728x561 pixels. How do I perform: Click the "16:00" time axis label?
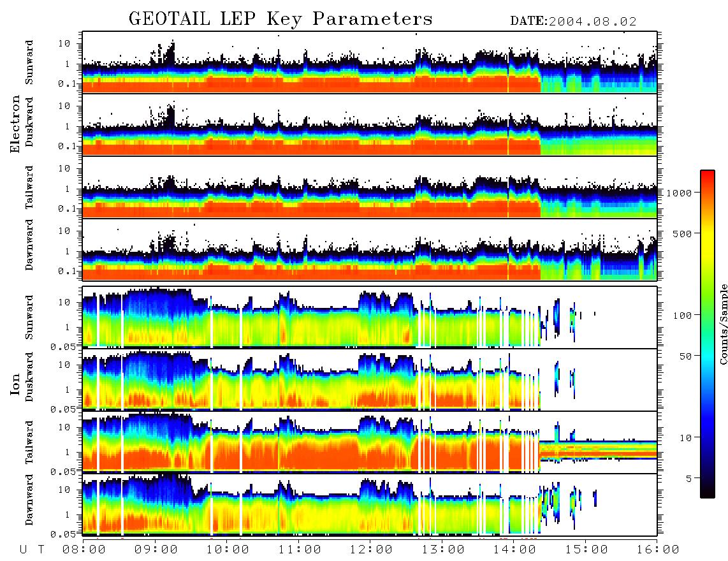point(658,550)
